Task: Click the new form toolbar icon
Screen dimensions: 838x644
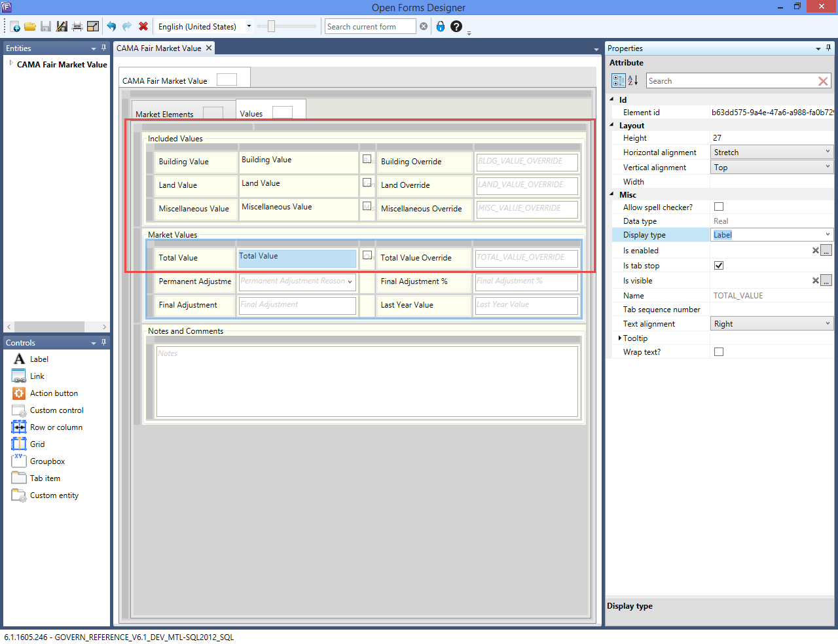Action: tap(14, 27)
